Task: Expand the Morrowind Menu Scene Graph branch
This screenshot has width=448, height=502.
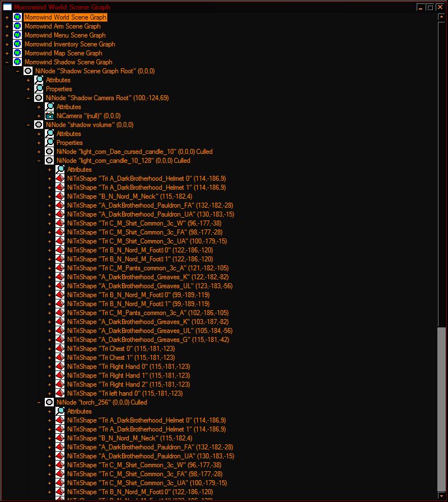Action: tap(7, 35)
